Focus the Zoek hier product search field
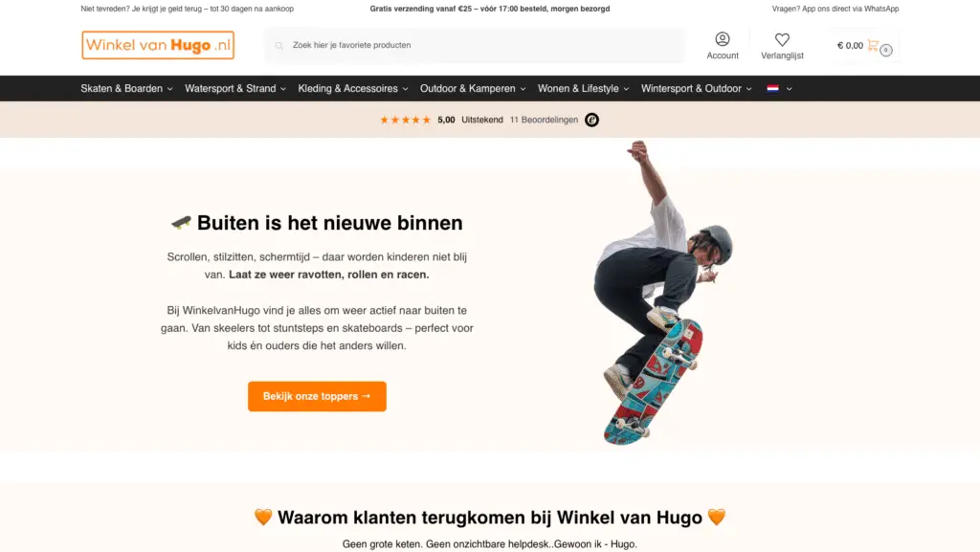 click(x=475, y=45)
